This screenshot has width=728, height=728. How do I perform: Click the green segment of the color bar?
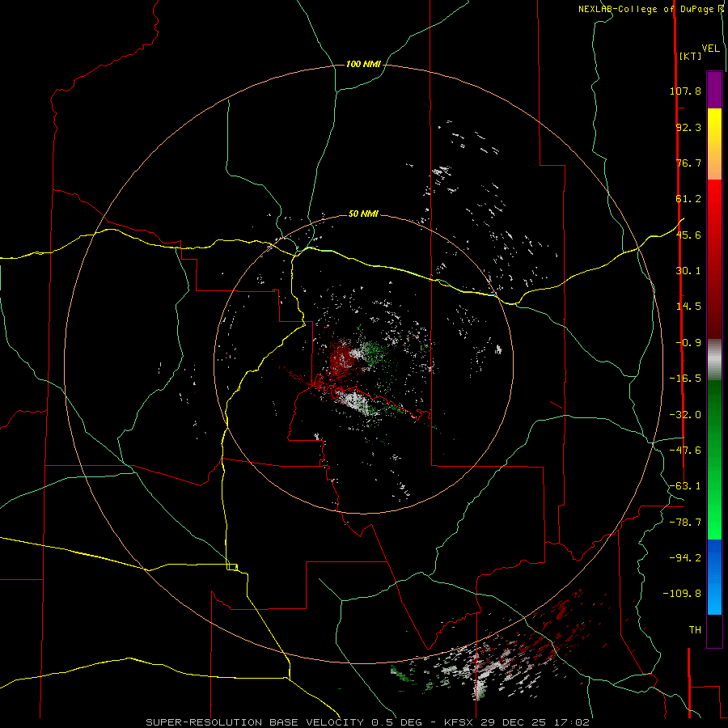point(714,459)
